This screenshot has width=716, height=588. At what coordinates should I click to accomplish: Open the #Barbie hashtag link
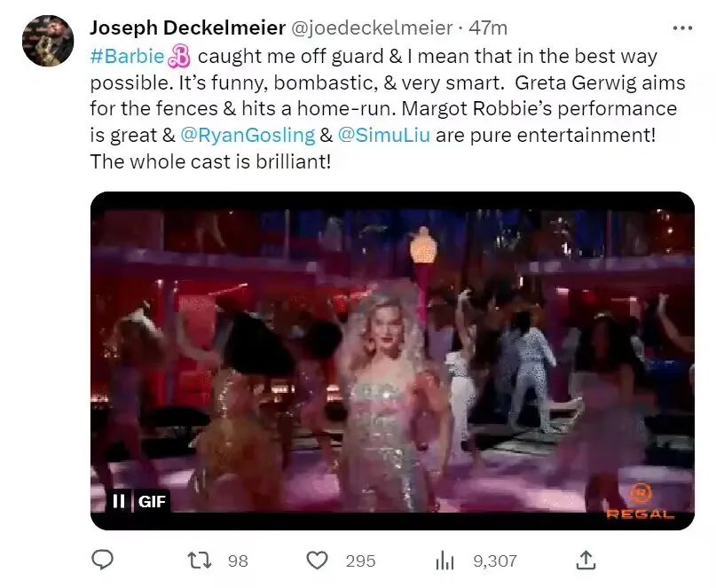coord(127,57)
